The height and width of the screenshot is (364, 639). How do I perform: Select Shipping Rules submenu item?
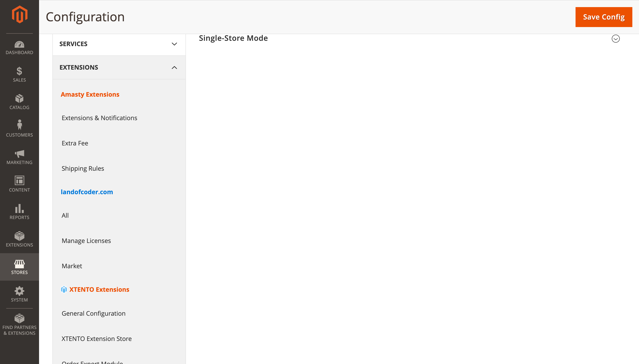pyautogui.click(x=83, y=168)
